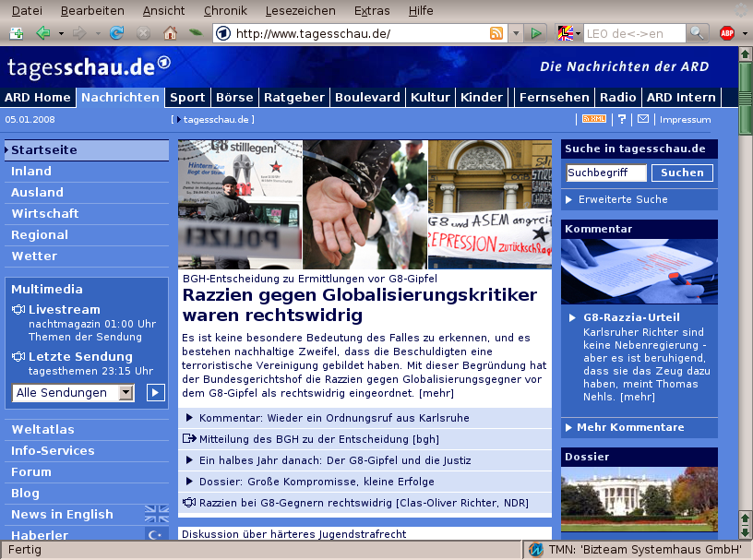Open the Chronik menu
753x560 pixels.
225,10
